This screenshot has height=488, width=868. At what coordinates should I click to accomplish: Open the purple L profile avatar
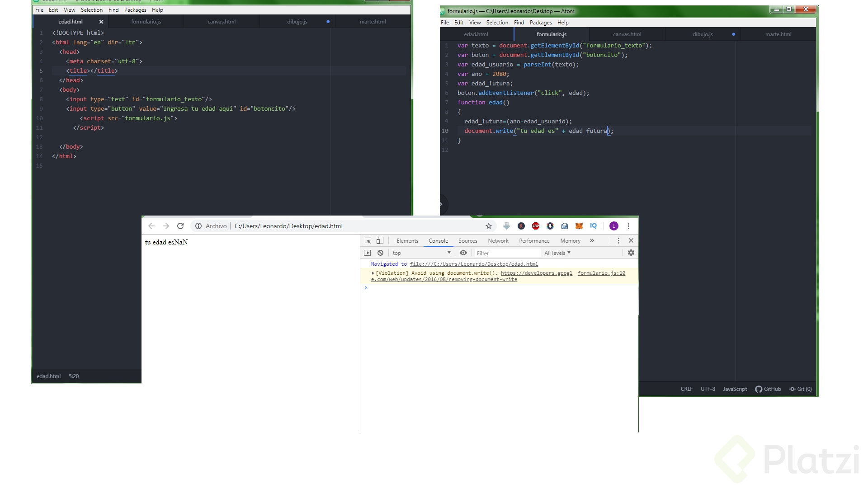pos(614,226)
